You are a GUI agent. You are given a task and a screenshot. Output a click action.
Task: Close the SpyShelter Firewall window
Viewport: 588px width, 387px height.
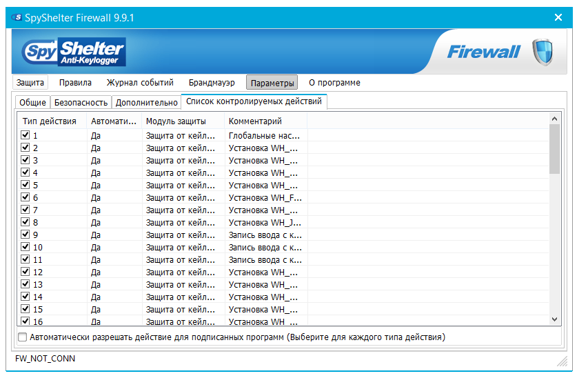click(558, 17)
